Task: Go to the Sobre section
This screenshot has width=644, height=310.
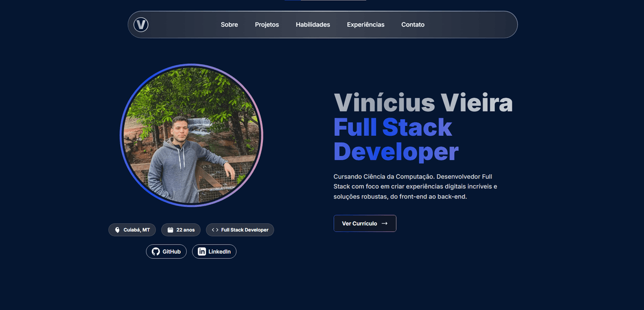Action: point(229,25)
